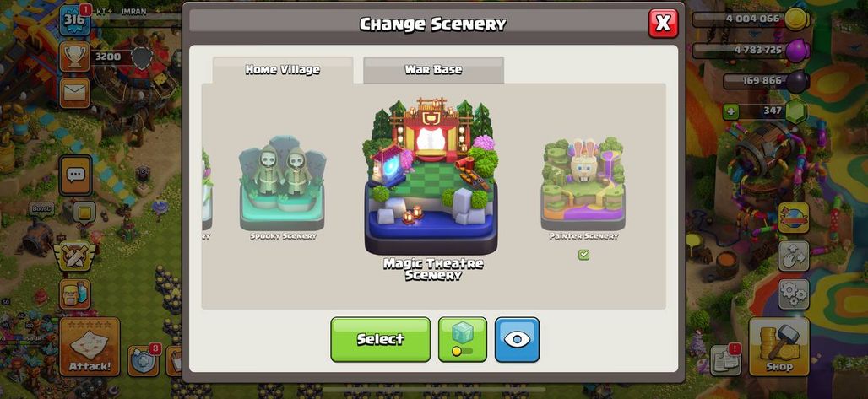Switch to the War Base tab
The image size is (868, 399).
433,70
